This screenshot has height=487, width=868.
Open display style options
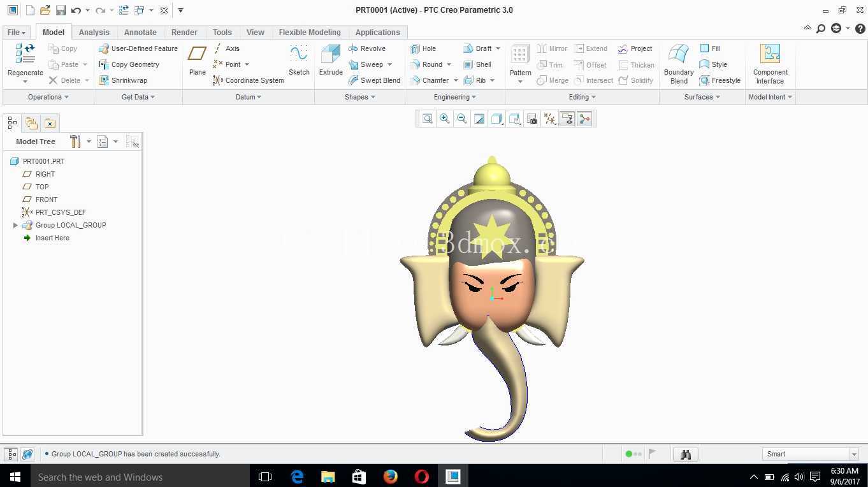497,119
